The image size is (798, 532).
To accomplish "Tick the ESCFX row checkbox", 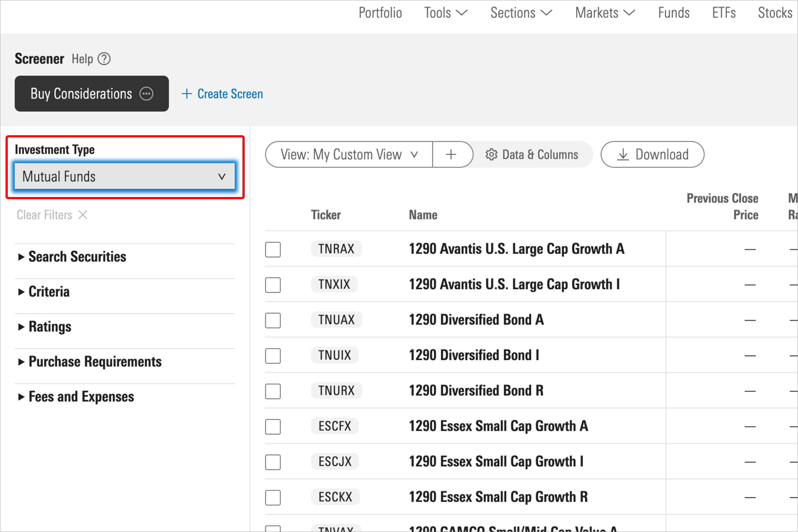I will (273, 427).
